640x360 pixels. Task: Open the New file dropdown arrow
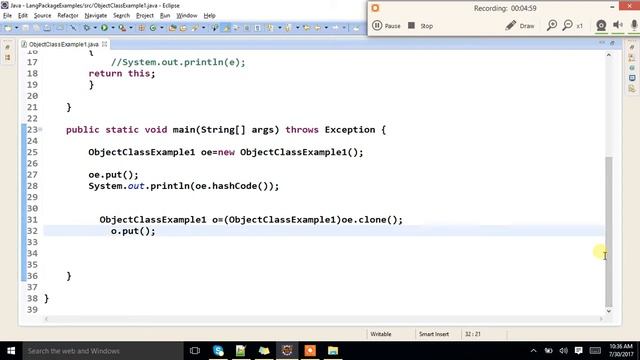coord(16,28)
